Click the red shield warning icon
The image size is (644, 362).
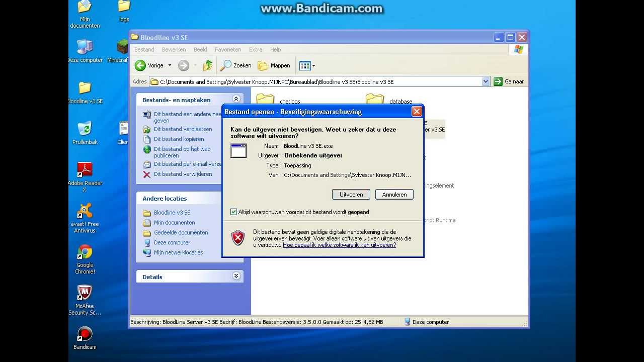[x=238, y=238]
